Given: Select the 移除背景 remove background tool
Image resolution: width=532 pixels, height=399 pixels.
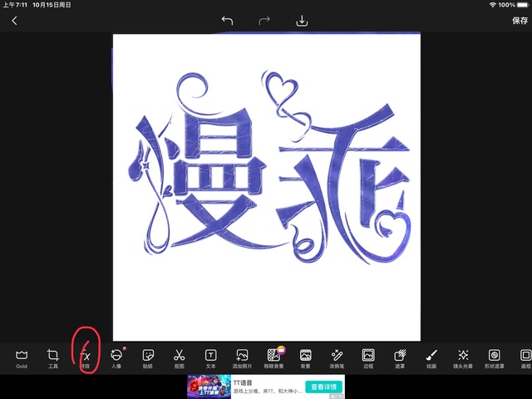Looking at the screenshot, I should 273,357.
